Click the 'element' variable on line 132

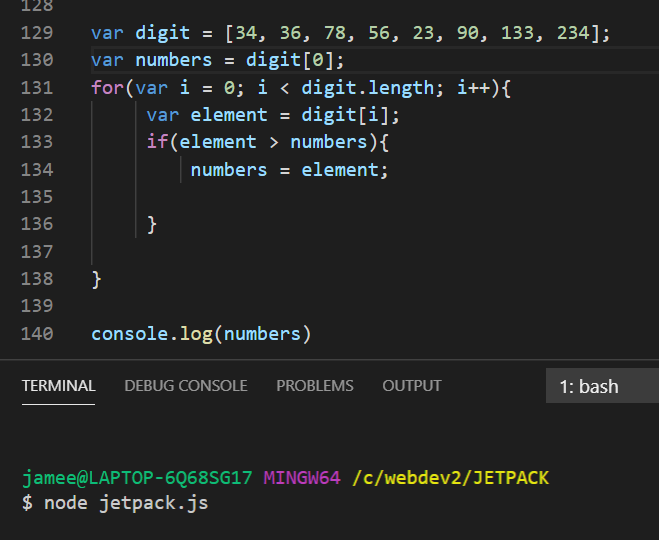[229, 115]
